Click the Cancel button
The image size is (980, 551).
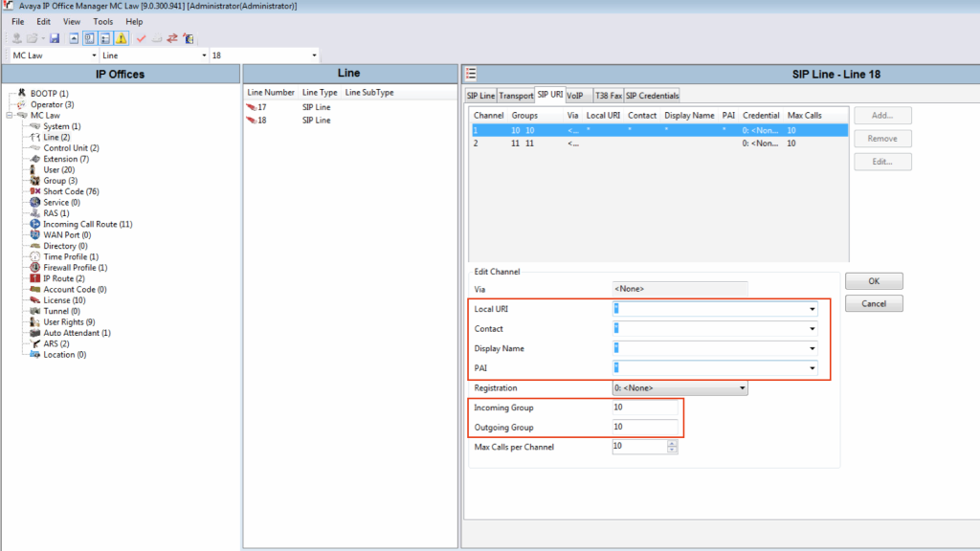pyautogui.click(x=874, y=303)
